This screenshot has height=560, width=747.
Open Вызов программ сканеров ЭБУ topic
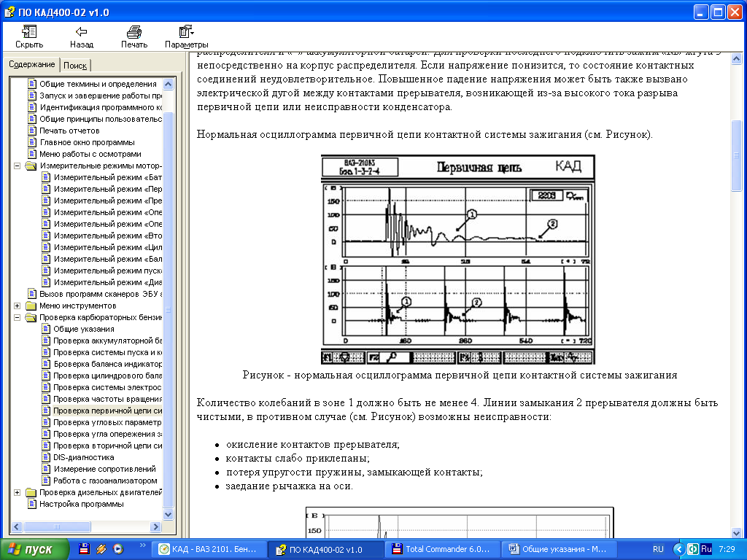pos(101,294)
